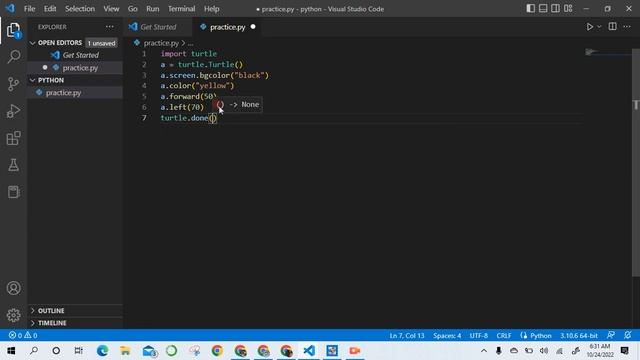
Task: Switch to the Get Started tab
Action: [158, 27]
